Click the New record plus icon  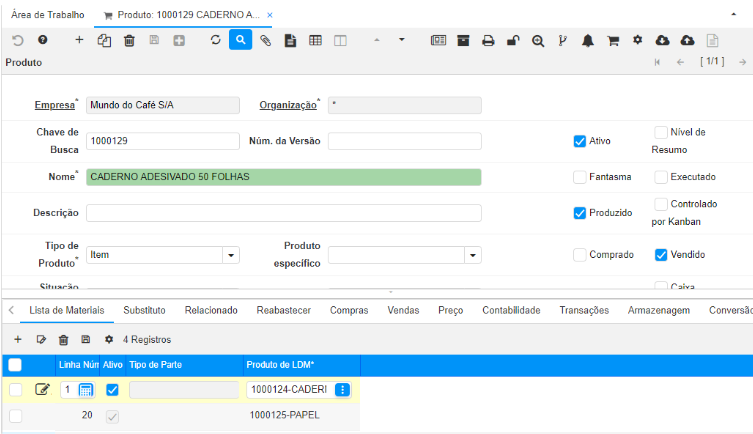tap(79, 40)
